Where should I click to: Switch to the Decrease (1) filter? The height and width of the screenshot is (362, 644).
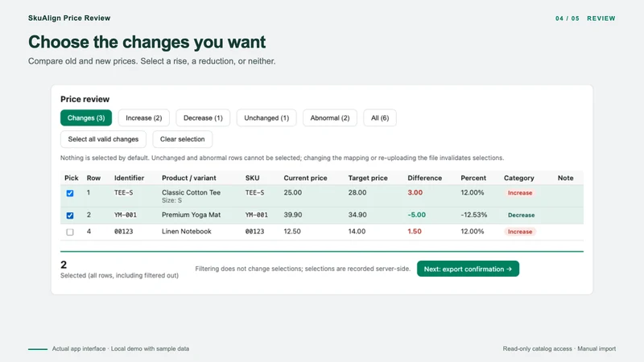click(x=203, y=117)
